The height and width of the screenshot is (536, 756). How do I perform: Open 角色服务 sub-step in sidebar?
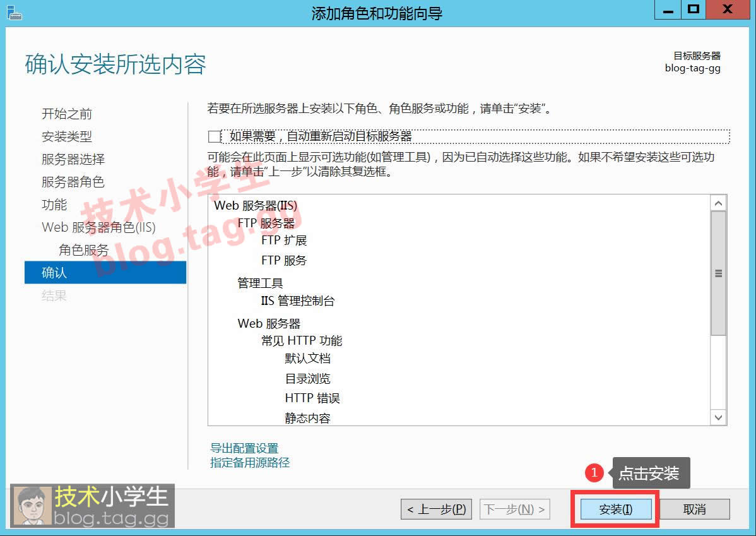point(84,250)
